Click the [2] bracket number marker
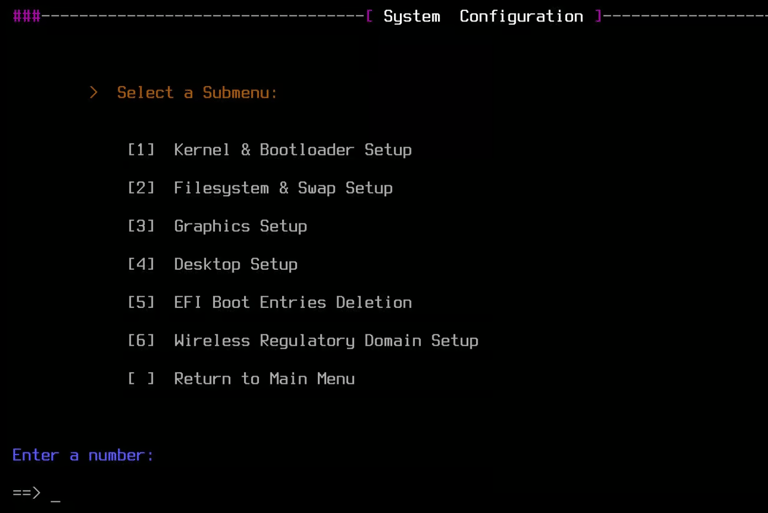Screen dimensions: 768x513 click(x=141, y=188)
